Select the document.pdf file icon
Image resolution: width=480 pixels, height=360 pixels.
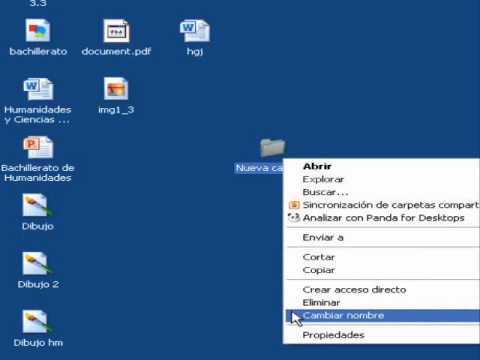[116, 31]
